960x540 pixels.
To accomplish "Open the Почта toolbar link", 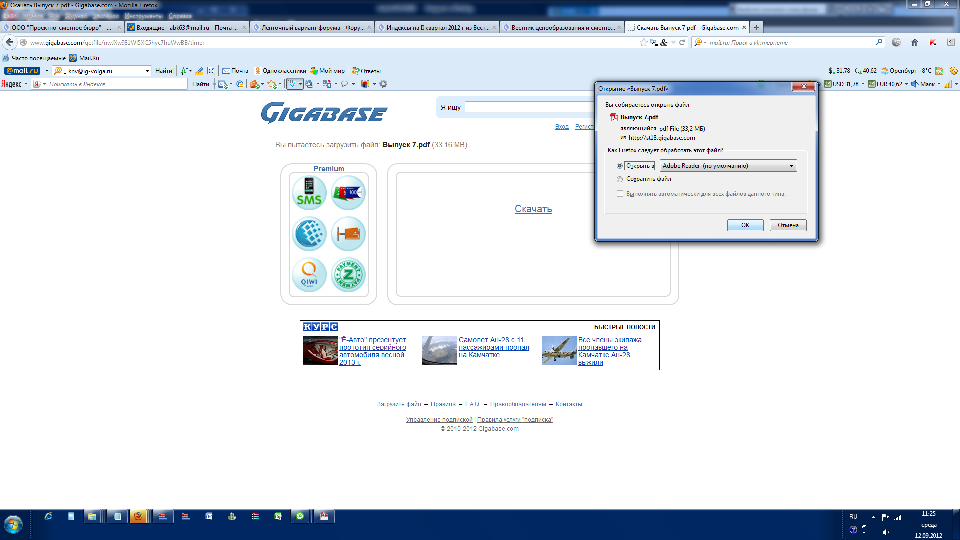I will point(235,71).
